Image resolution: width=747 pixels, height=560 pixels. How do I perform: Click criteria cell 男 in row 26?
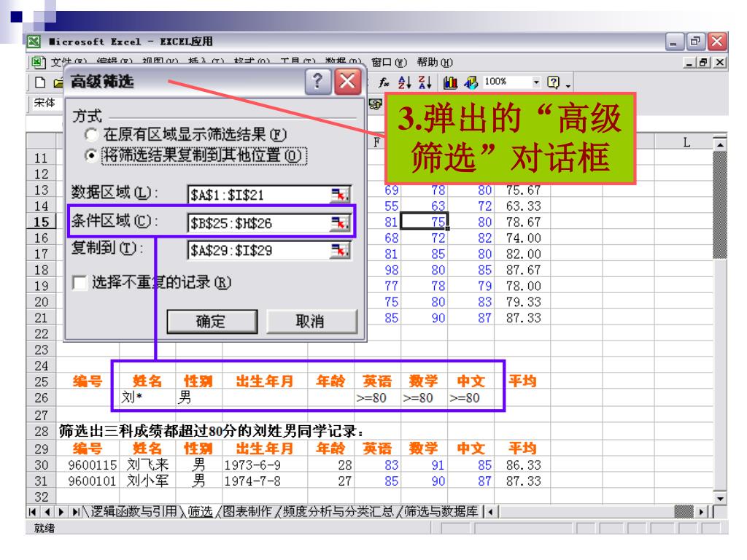pyautogui.click(x=198, y=397)
